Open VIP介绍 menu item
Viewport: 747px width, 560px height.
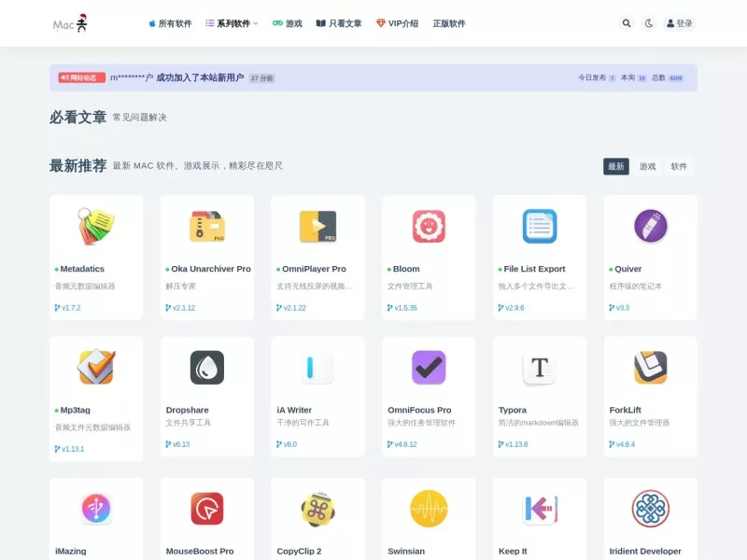pyautogui.click(x=398, y=23)
